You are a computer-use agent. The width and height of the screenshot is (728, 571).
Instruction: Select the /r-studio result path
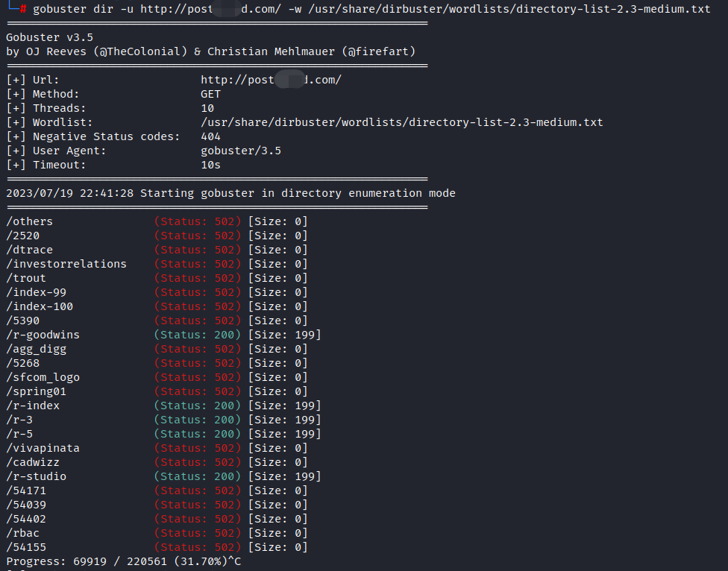point(37,476)
